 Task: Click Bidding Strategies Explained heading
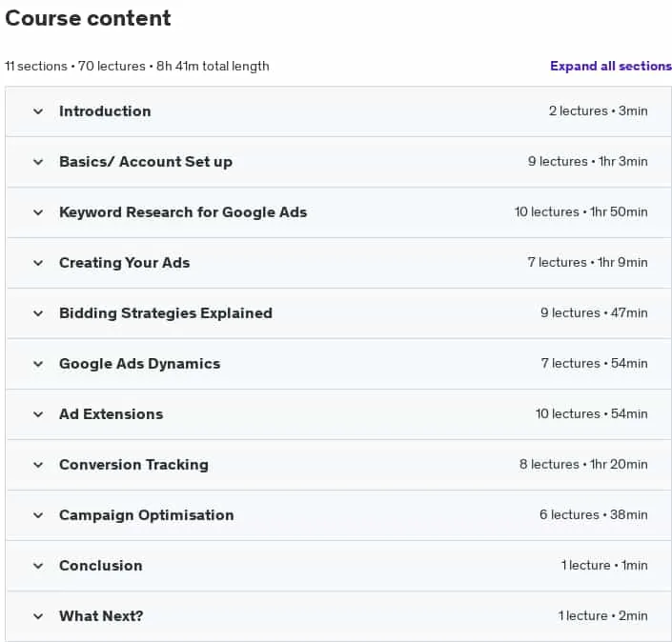[x=166, y=313]
